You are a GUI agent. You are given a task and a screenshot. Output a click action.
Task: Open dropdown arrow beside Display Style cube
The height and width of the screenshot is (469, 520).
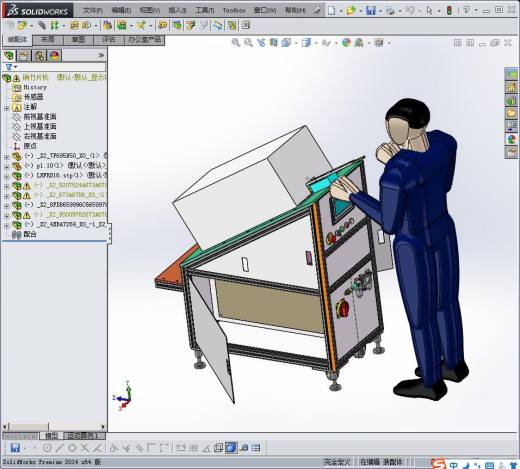pyautogui.click(x=316, y=43)
